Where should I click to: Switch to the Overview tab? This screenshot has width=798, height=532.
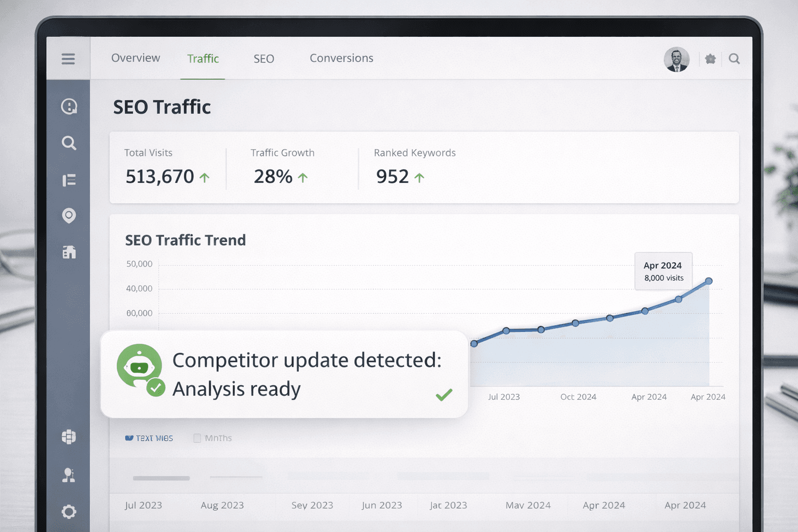point(136,58)
